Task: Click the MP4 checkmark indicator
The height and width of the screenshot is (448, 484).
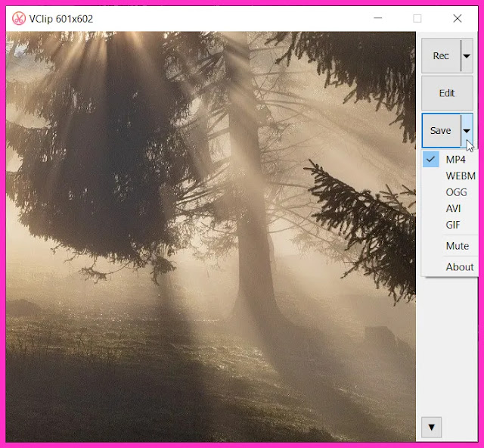Action: click(430, 160)
